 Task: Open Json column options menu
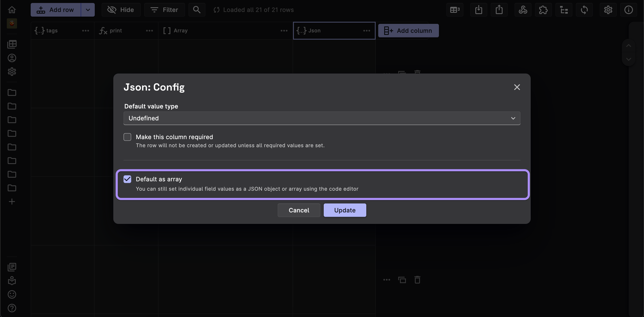pyautogui.click(x=367, y=31)
